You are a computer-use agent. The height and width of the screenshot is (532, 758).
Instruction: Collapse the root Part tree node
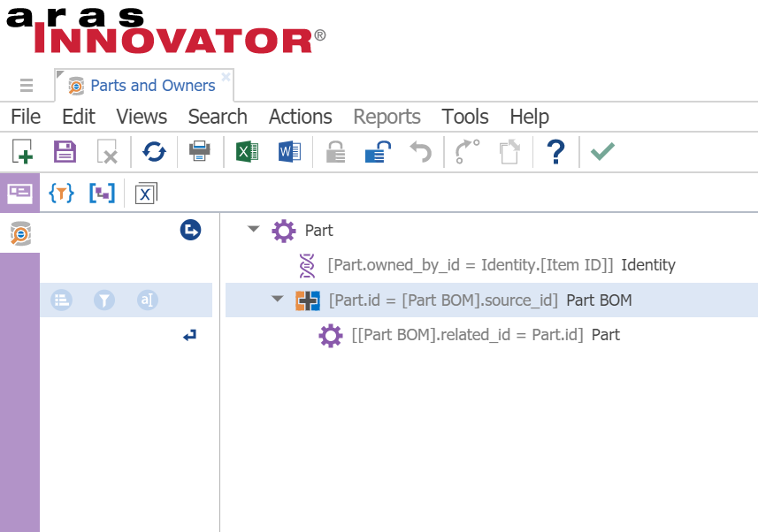254,230
